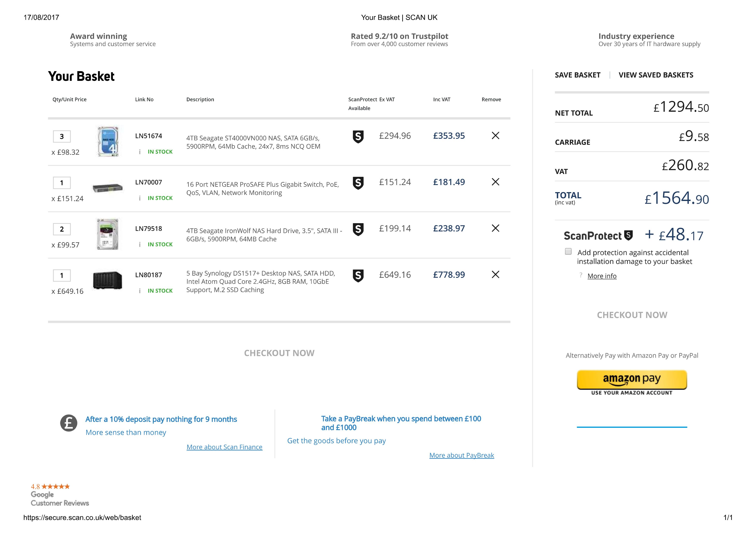The height and width of the screenshot is (535, 756).
Task: Click the Take a PayBreak offer heading
Action: point(401,423)
